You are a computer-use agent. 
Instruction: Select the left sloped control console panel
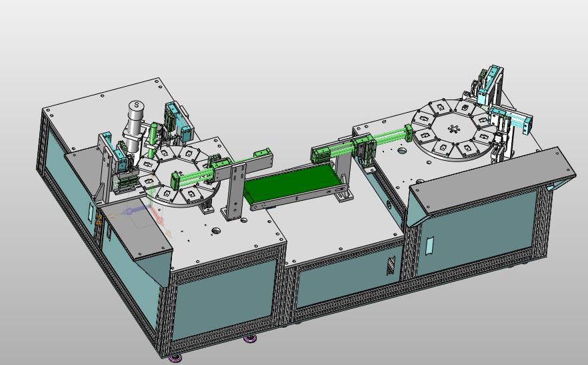pyautogui.click(x=135, y=230)
